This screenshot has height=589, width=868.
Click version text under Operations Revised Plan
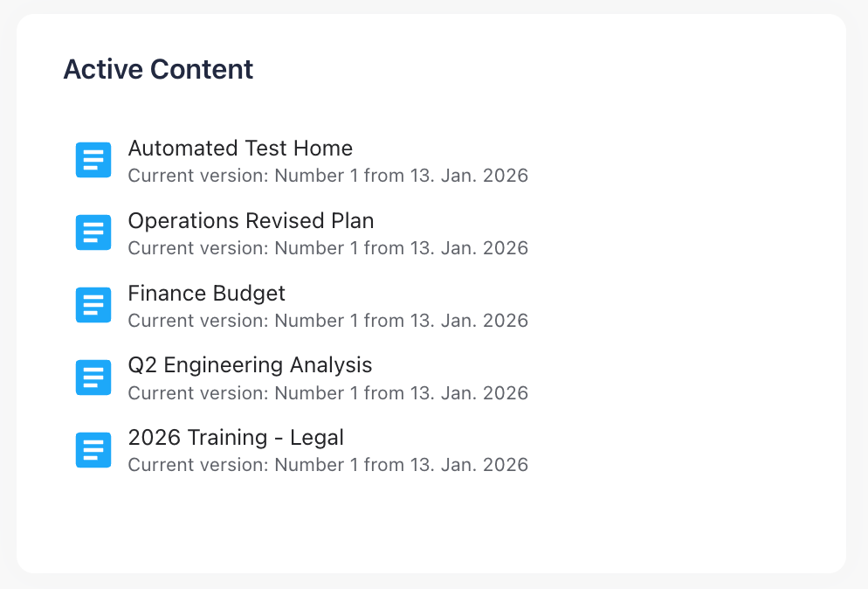tap(327, 248)
